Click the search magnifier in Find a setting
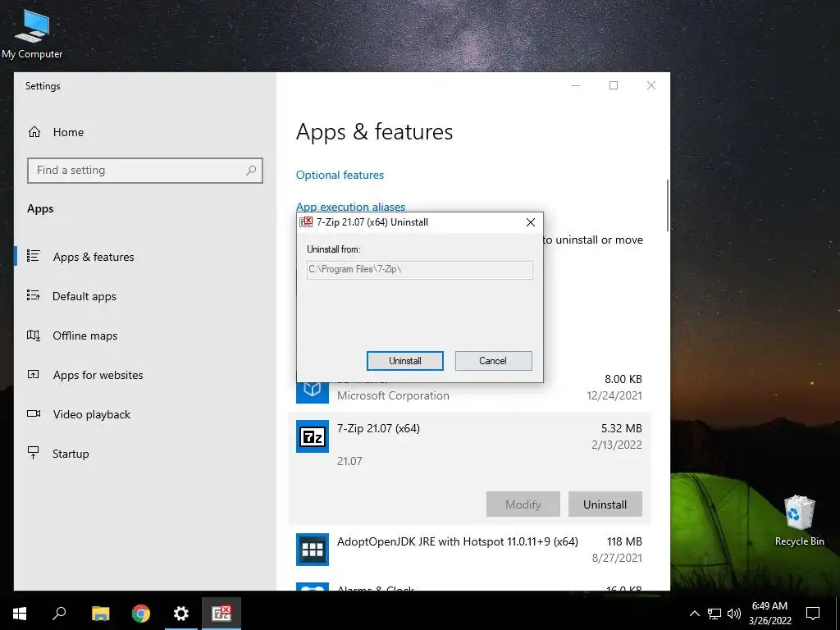The height and width of the screenshot is (630, 840). [251, 171]
